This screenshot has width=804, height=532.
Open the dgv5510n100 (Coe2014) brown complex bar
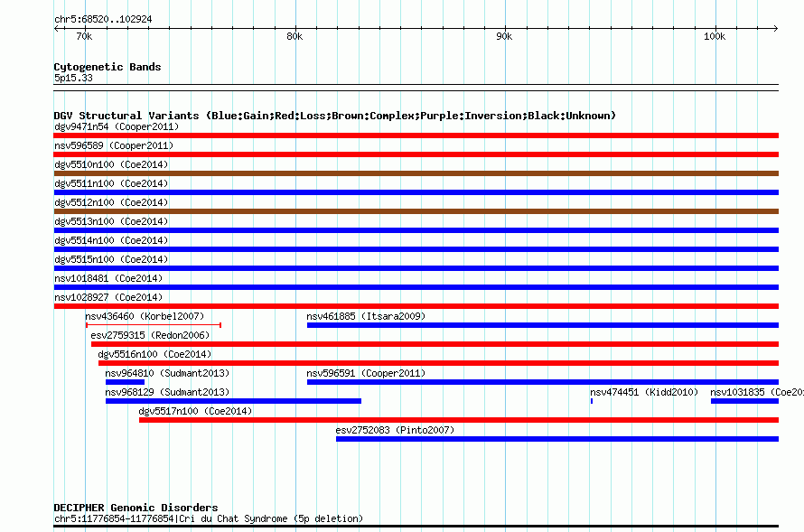[416, 173]
